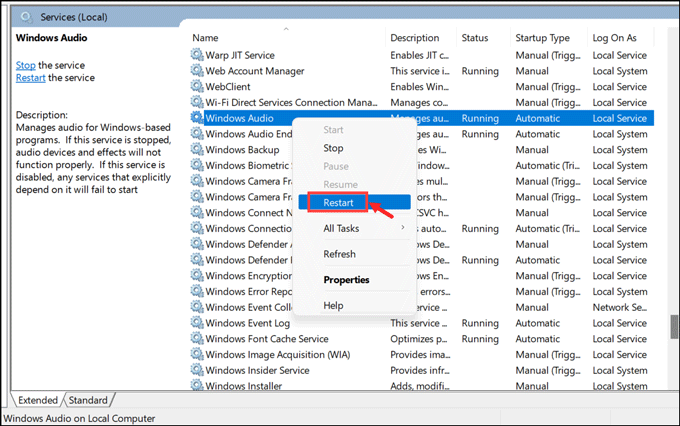The width and height of the screenshot is (680, 426).
Task: Click 'Adds, modifi...' description of Windows Installer
Action: tap(419, 385)
